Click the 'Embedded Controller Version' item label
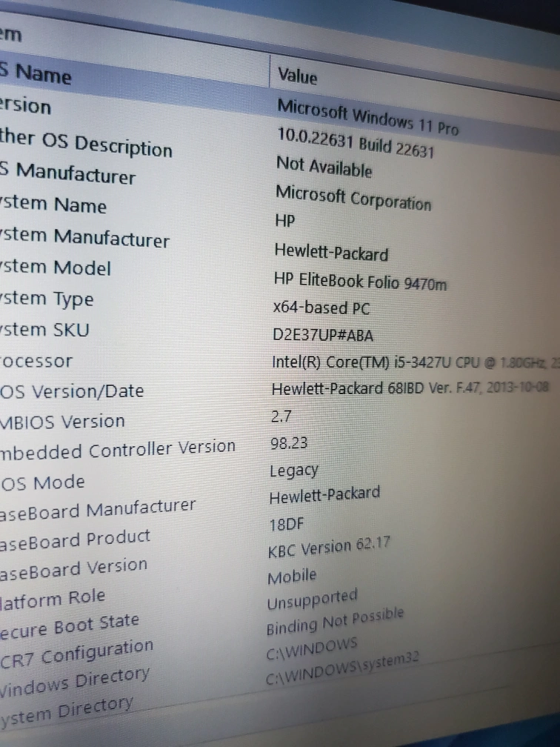The height and width of the screenshot is (747, 560). pos(118,450)
